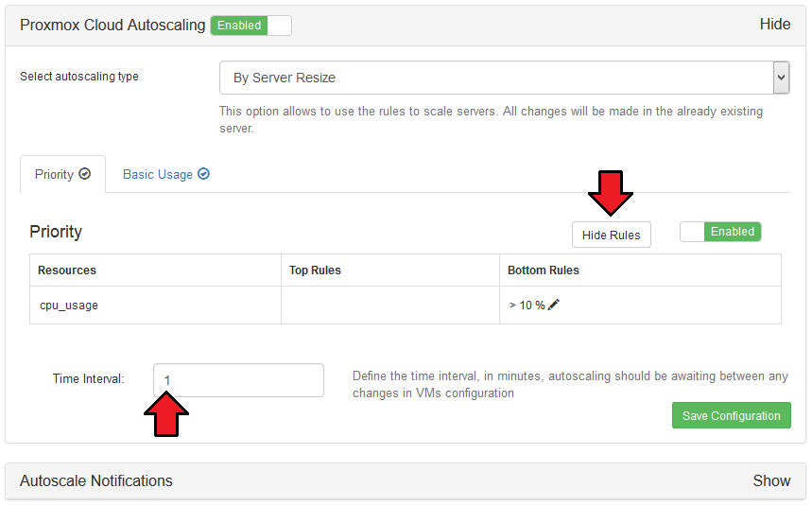The height and width of the screenshot is (506, 812).
Task: Click the empty Top Rules cell for cpu_usage
Action: pyautogui.click(x=390, y=305)
